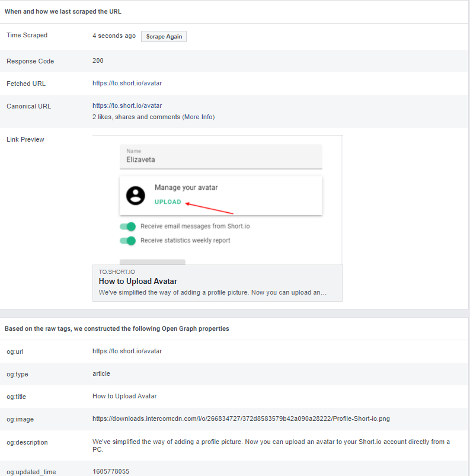Select the og:description value text

tap(271, 445)
